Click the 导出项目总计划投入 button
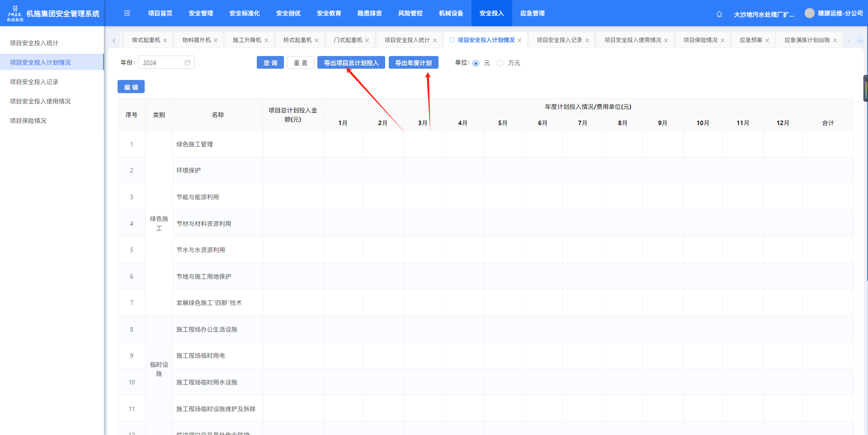868x435 pixels. point(351,63)
